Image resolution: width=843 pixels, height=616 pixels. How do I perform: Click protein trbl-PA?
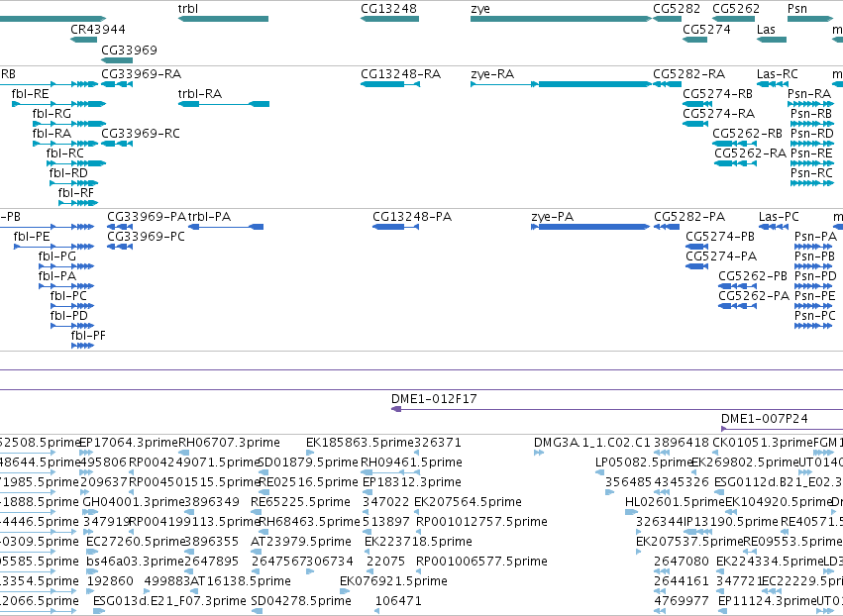(x=226, y=227)
